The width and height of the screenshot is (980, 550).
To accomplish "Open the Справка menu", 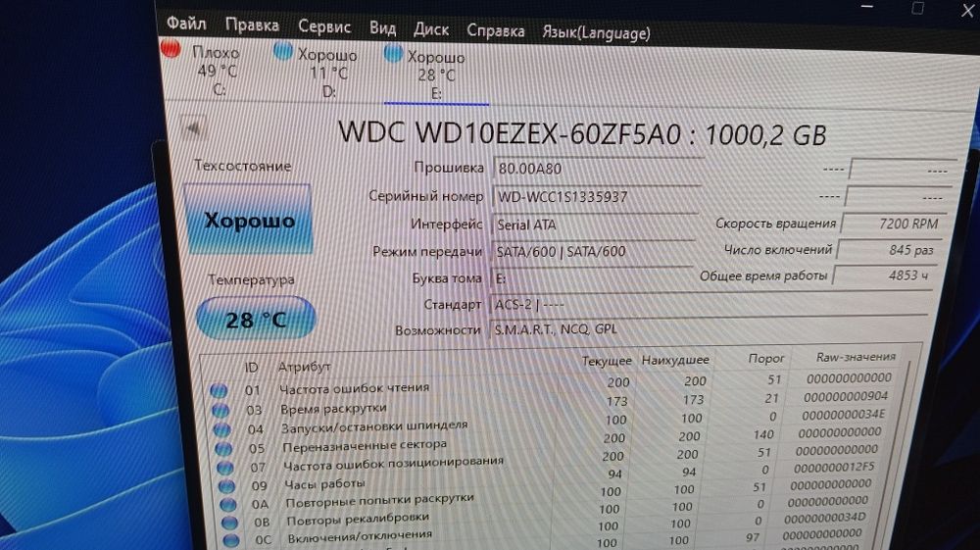I will pos(496,30).
